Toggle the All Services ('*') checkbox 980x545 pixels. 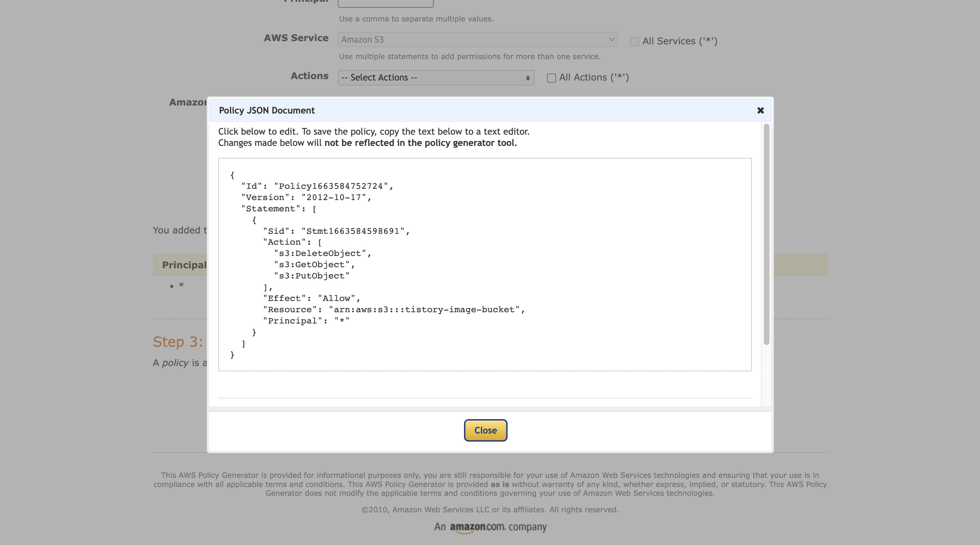click(x=634, y=41)
